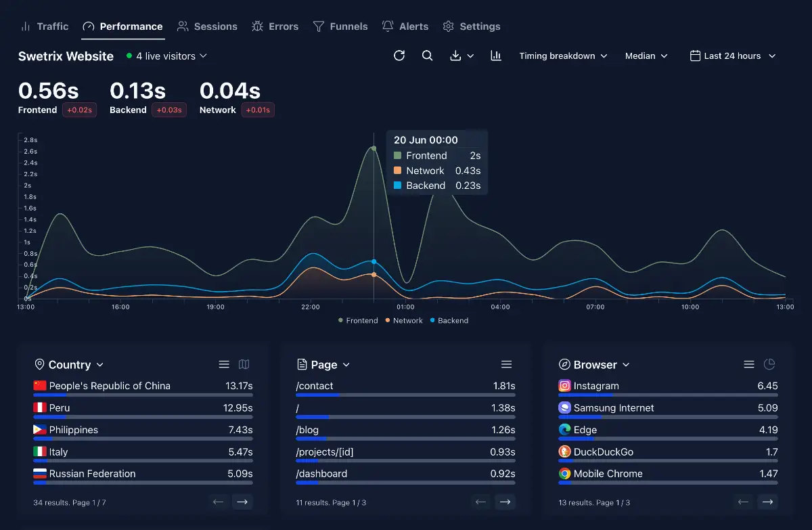Click the Instagram browser progress bar
The width and height of the screenshot is (812, 530).
(x=668, y=395)
